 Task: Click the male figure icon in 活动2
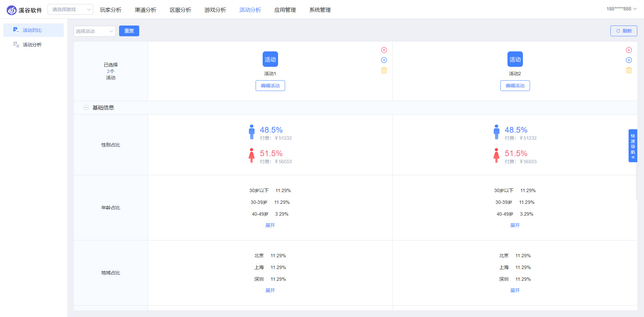(496, 132)
